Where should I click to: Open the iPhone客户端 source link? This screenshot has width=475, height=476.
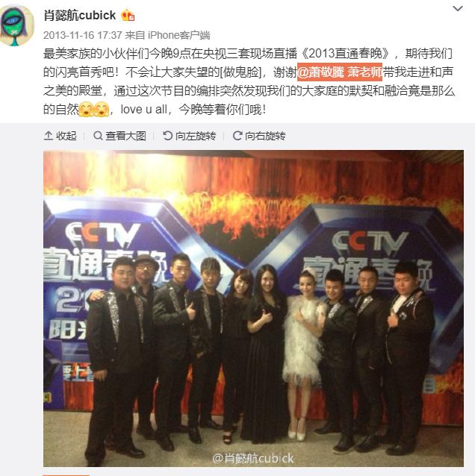tap(178, 36)
